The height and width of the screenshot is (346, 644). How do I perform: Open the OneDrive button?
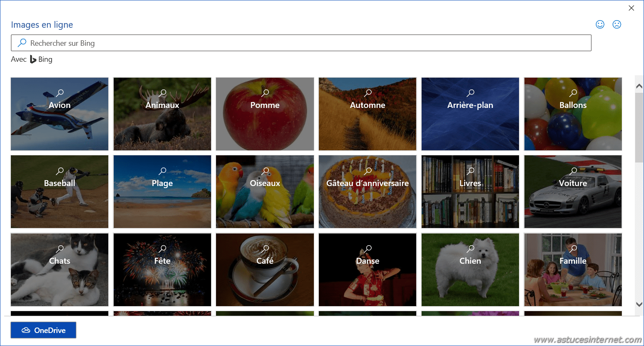(43, 330)
